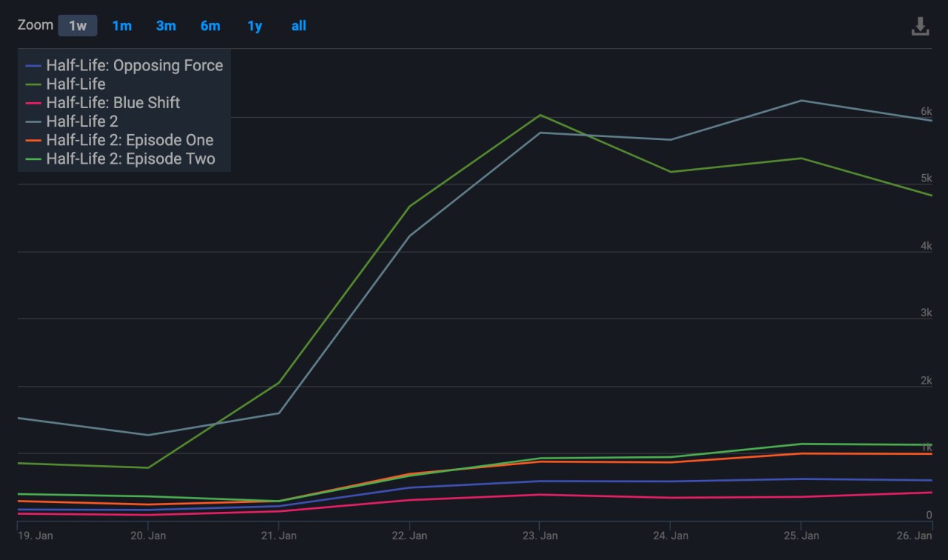Set zoom range to 1y

[x=255, y=26]
